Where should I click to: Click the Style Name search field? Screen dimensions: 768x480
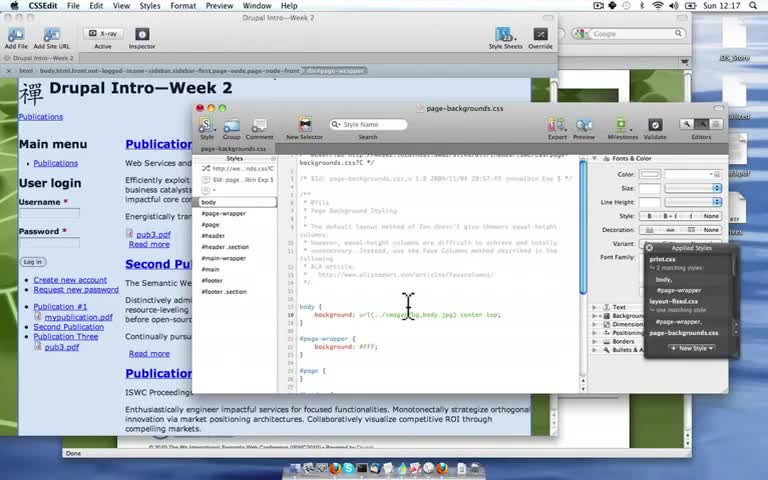click(368, 124)
